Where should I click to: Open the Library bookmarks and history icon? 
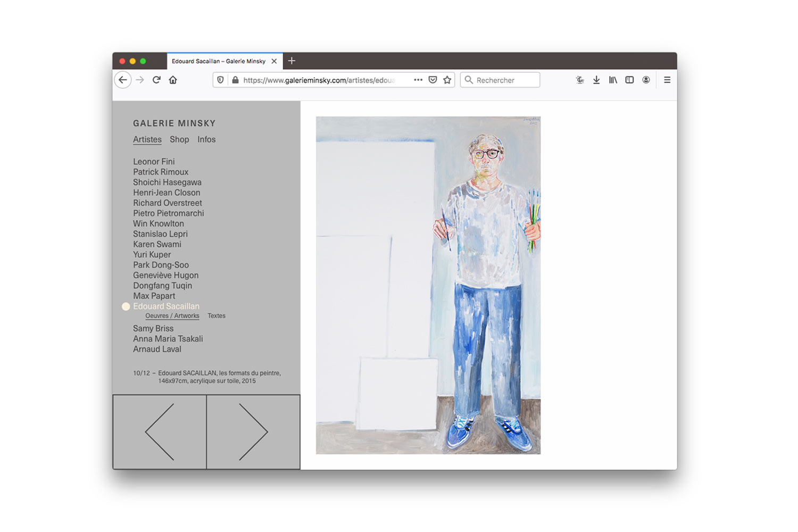613,80
